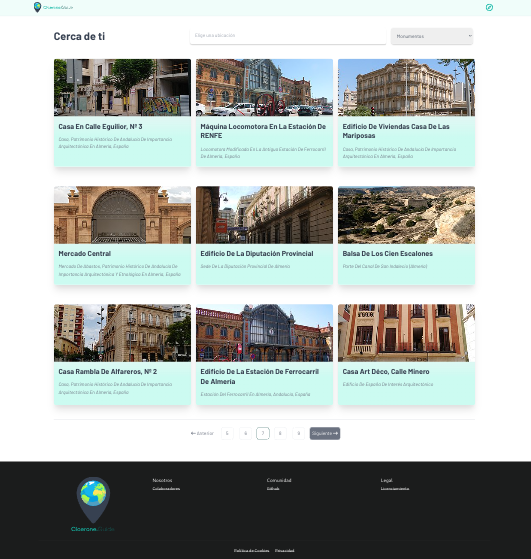Image resolution: width=531 pixels, height=559 pixels.
Task: Click the globe pin logo in footer
Action: [93, 504]
